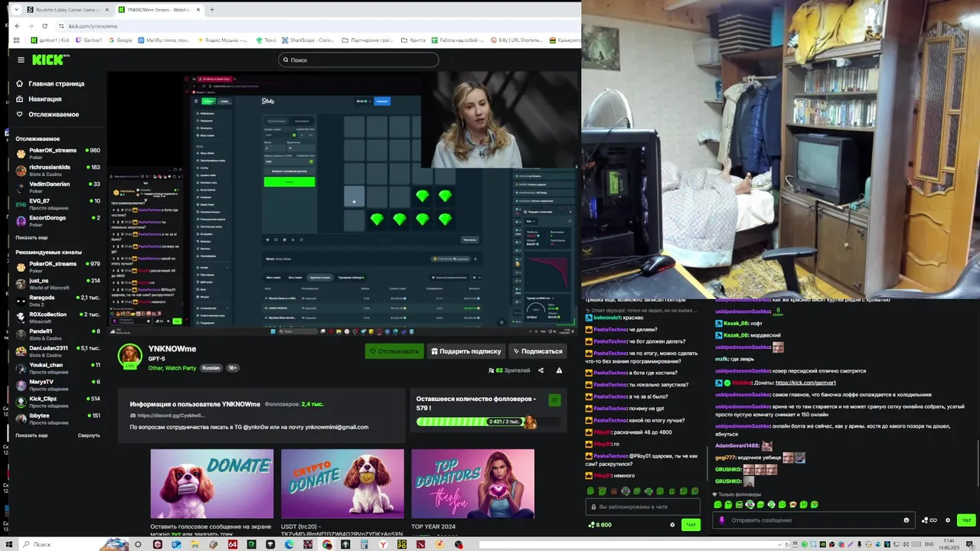Open ibbytee recommended channel
Viewport: 980px width, 551px height.
pos(57,418)
